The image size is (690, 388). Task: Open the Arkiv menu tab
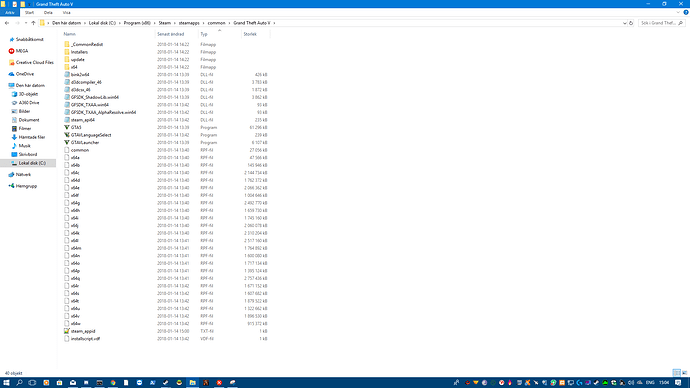pyautogui.click(x=10, y=12)
